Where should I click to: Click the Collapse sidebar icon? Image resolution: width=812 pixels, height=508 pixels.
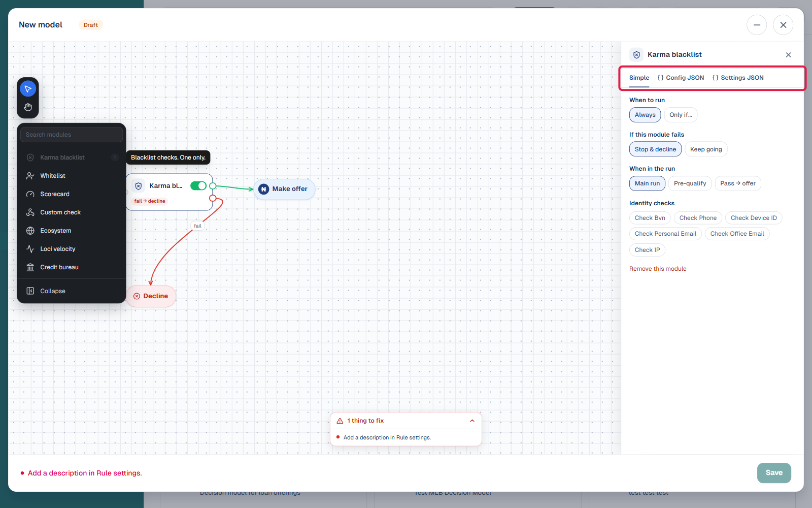[30, 291]
